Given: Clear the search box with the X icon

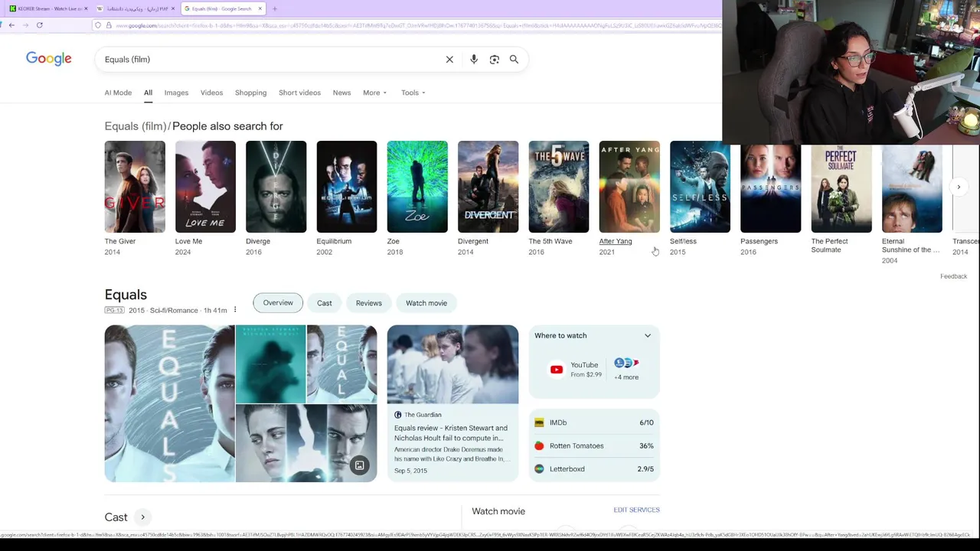Looking at the screenshot, I should (x=449, y=60).
